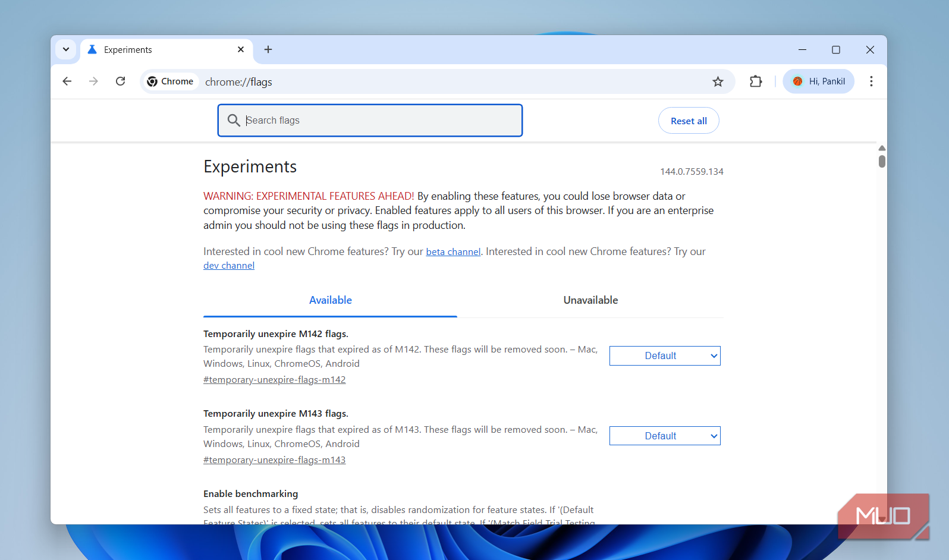Open Chrome three-dot menu
This screenshot has height=560, width=949.
click(871, 81)
